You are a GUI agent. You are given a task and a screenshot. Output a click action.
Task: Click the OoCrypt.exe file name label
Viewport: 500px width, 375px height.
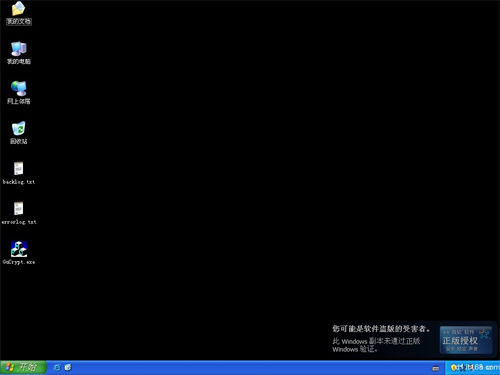click(19, 262)
